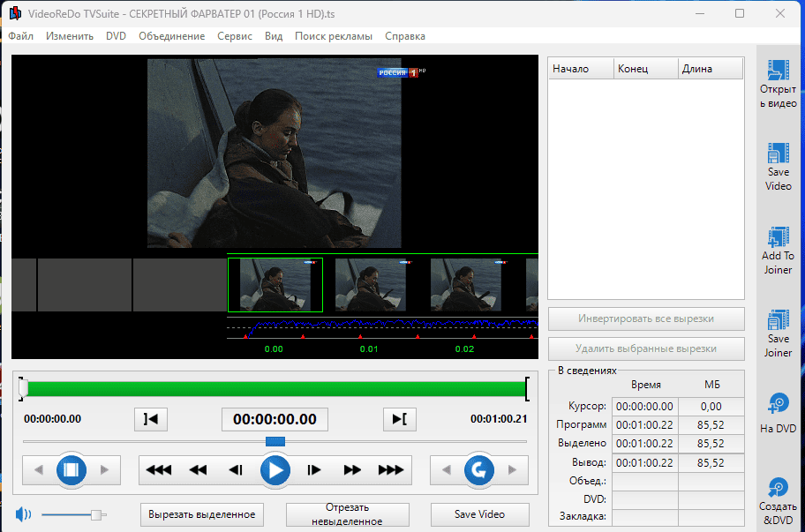Image resolution: width=805 pixels, height=532 pixels.
Task: Click the Начало column header
Action: tap(580, 69)
